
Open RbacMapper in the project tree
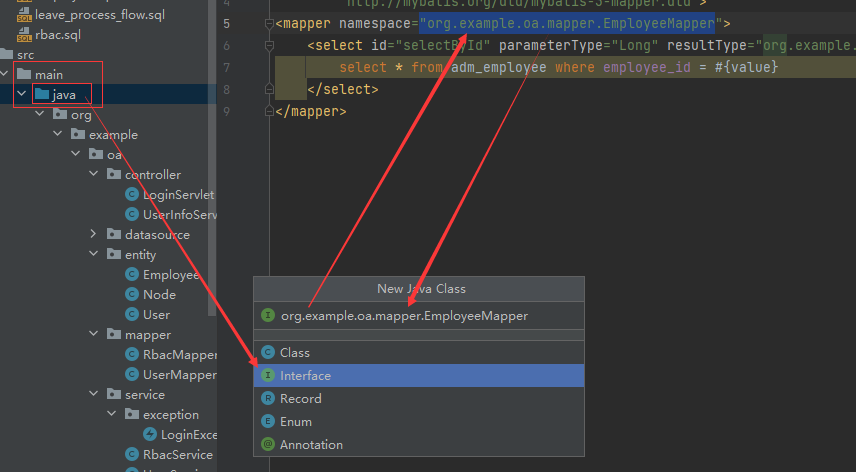coord(179,355)
